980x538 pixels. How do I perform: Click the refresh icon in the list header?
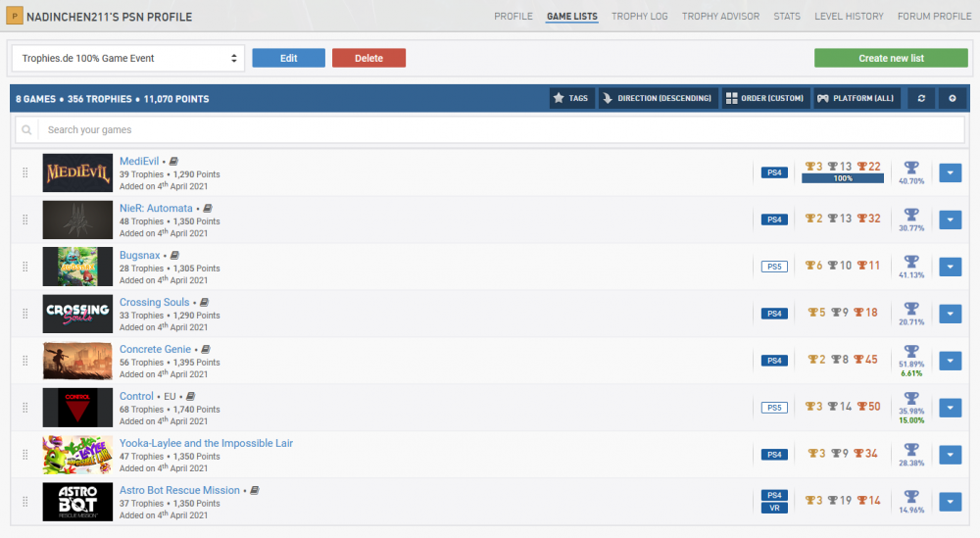pyautogui.click(x=920, y=98)
